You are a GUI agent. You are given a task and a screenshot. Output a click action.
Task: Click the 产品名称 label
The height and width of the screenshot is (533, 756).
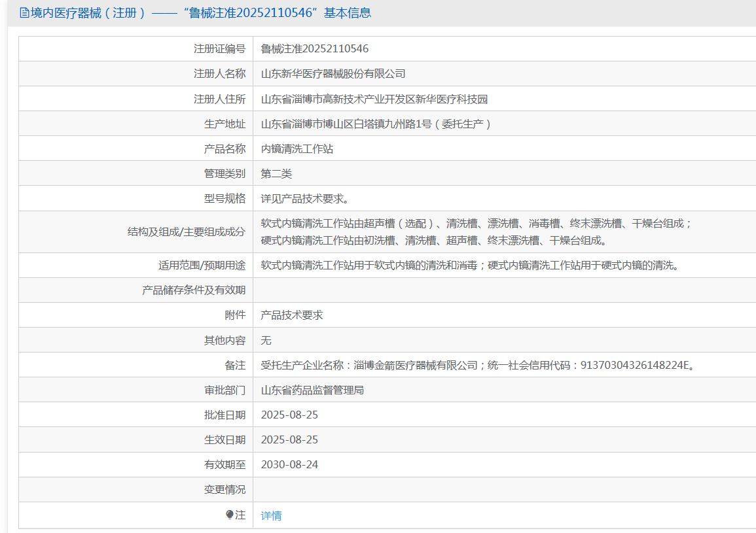tap(225, 149)
